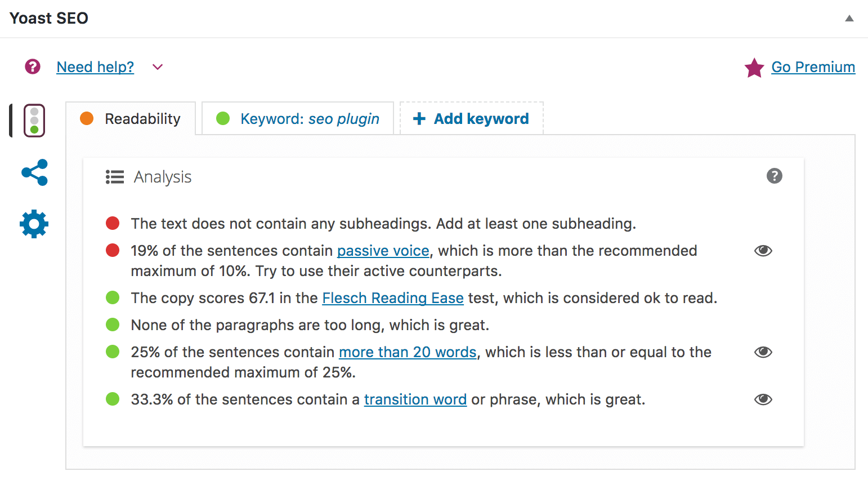Open the advanced settings gear icon
This screenshot has width=868, height=480.
34,224
